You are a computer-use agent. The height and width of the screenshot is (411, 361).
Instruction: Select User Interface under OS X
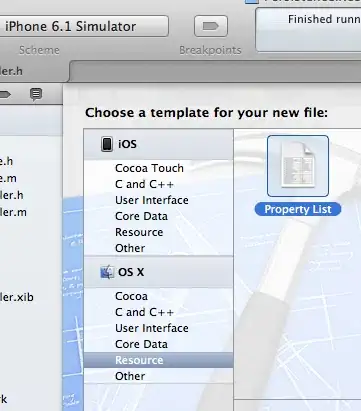152,328
